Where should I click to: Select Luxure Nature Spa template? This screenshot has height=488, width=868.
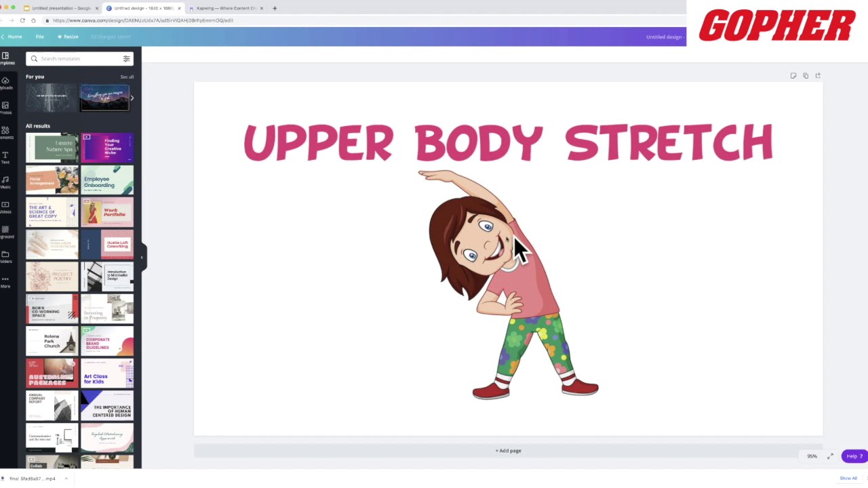52,147
